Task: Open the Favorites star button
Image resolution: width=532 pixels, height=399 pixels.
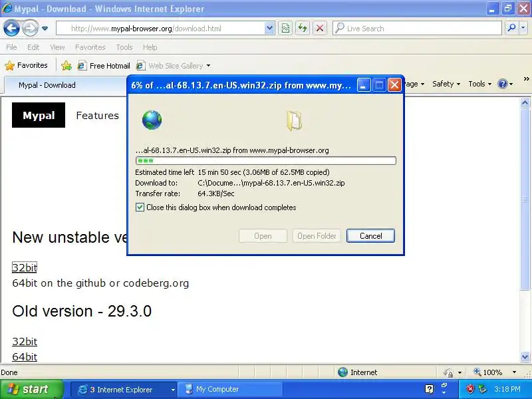Action: pos(27,65)
